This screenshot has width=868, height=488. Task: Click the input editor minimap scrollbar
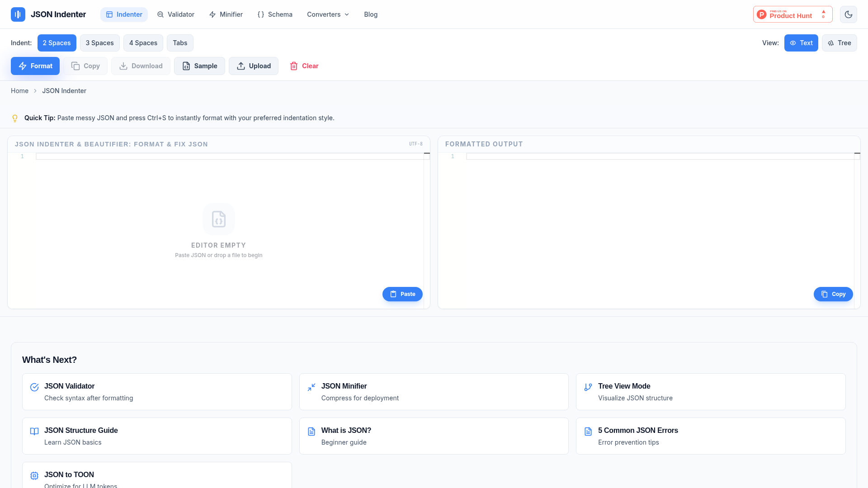click(x=427, y=230)
